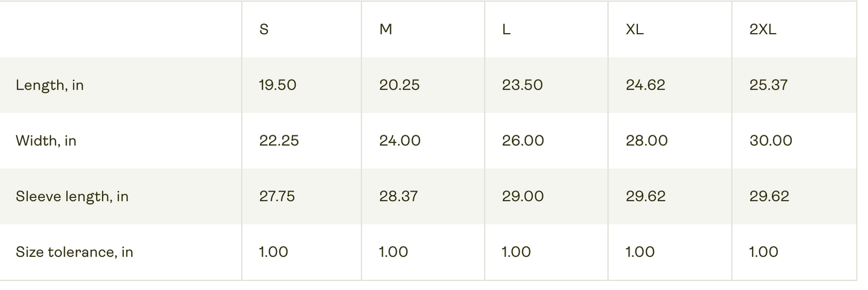This screenshot has height=290, width=868.
Task: Click the 'Length, in' row label
Action: click(50, 85)
